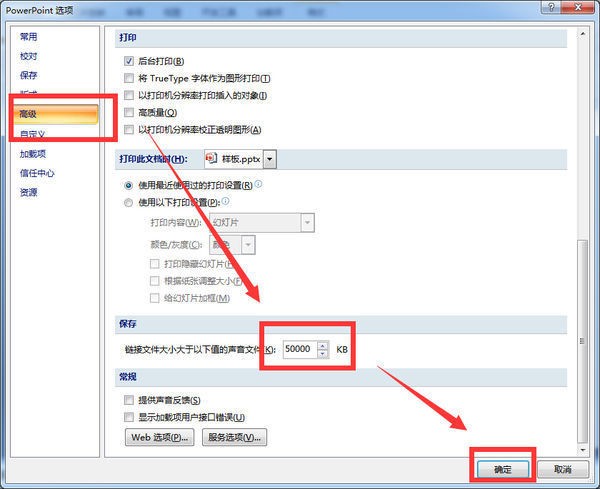The image size is (600, 489).
Task: Enable the 高质量 print option
Action: pyautogui.click(x=129, y=112)
